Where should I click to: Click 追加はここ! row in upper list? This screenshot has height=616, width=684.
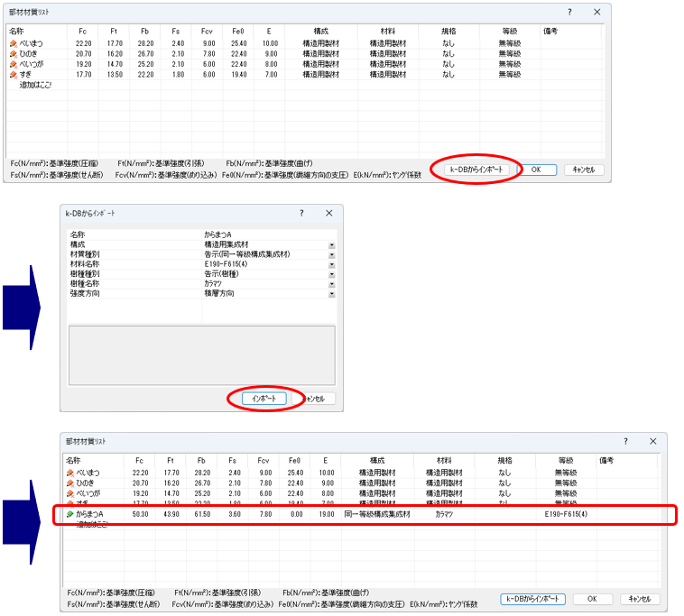(36, 87)
